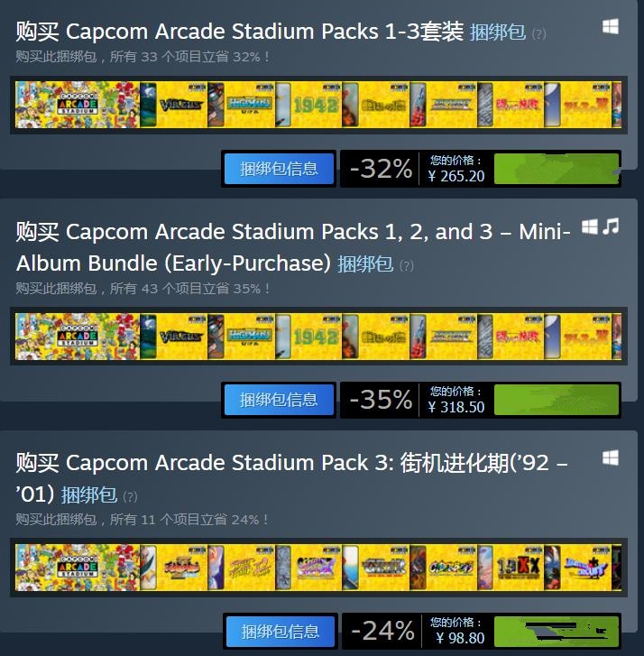Click Windows icon beside Mini-Album Bundle title

[x=590, y=226]
